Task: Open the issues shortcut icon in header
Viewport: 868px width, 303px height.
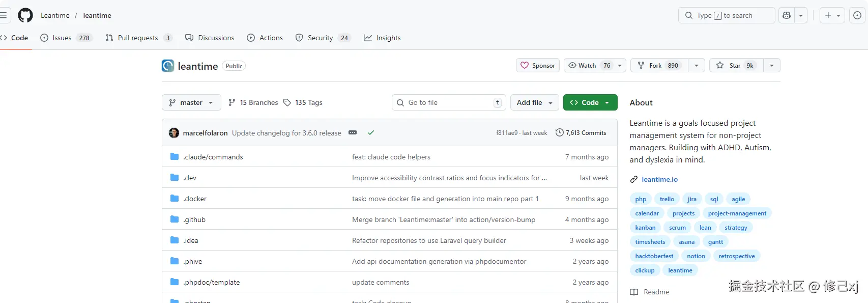Action: point(857,15)
